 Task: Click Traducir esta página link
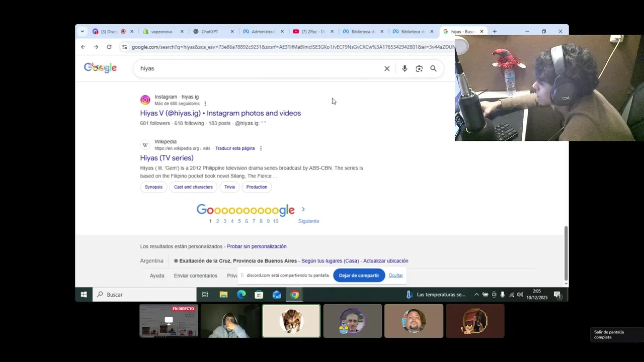[235, 148]
